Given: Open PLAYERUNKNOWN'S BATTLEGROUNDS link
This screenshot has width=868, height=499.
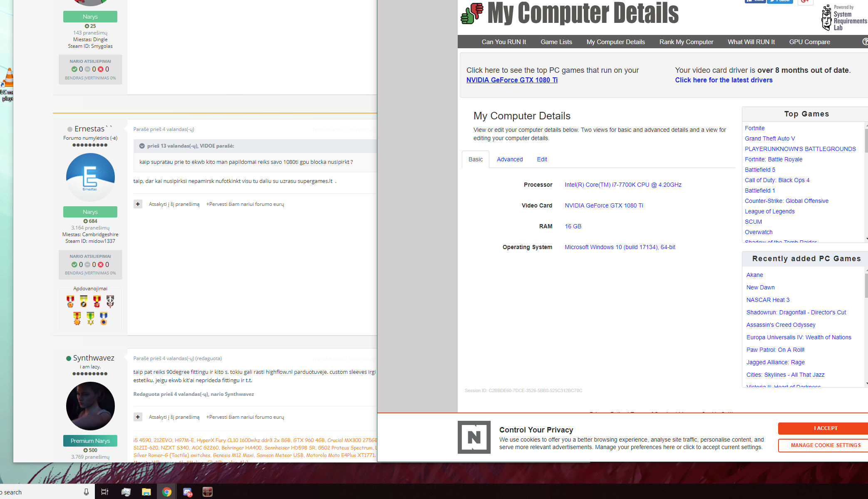Looking at the screenshot, I should [x=800, y=149].
